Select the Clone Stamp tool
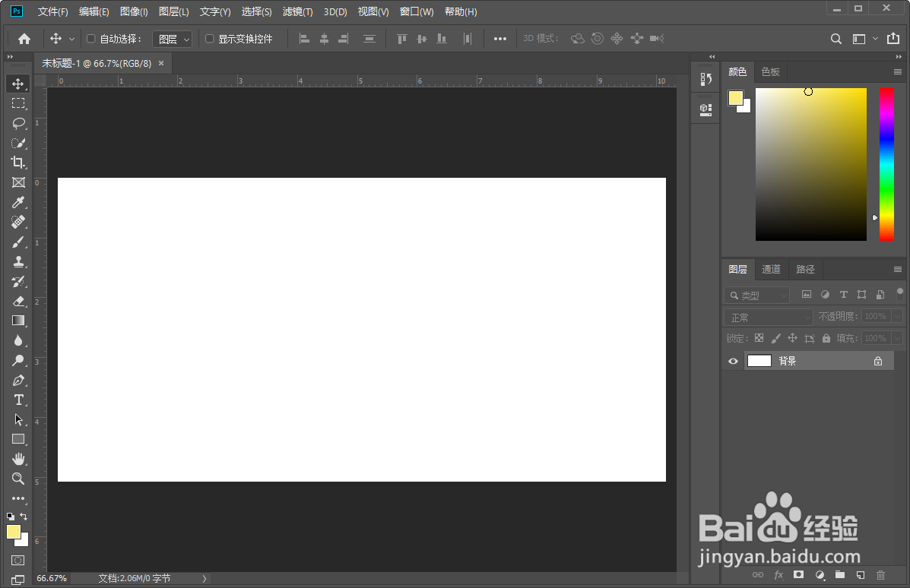 coord(18,261)
